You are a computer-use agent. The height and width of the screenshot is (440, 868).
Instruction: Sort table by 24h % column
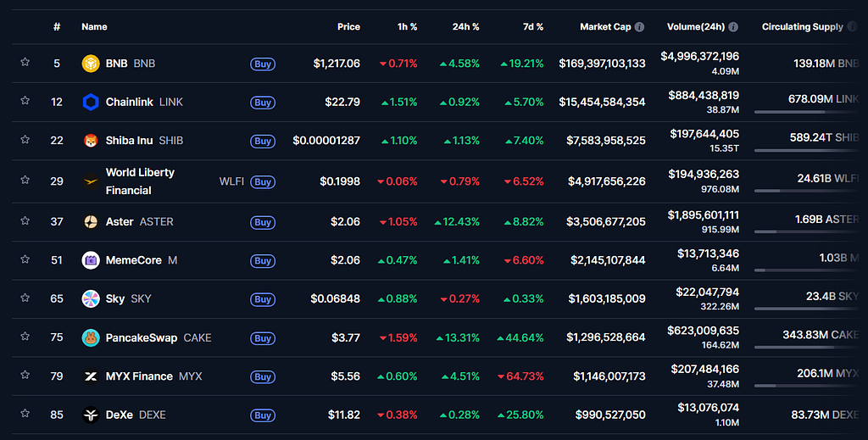click(x=465, y=27)
